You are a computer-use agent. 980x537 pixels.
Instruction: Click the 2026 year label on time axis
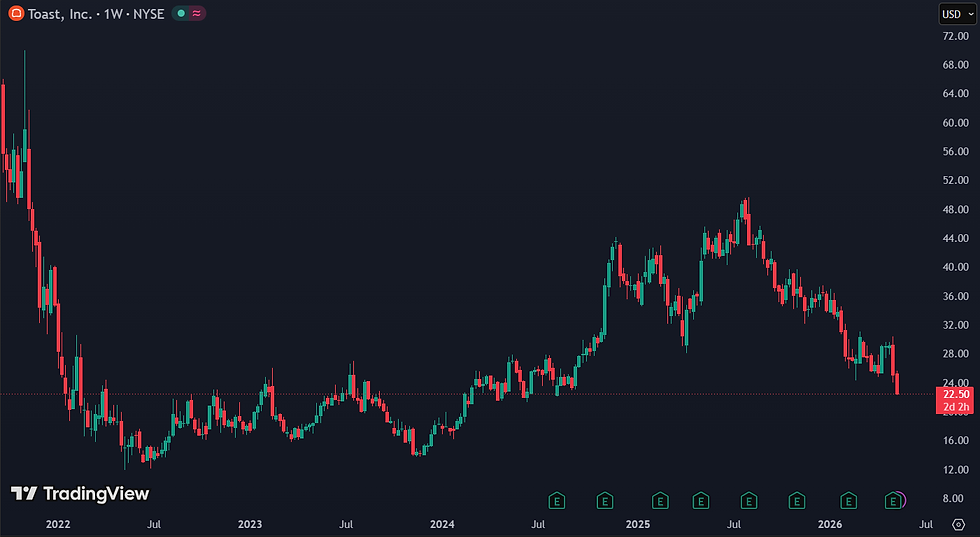[x=830, y=524]
